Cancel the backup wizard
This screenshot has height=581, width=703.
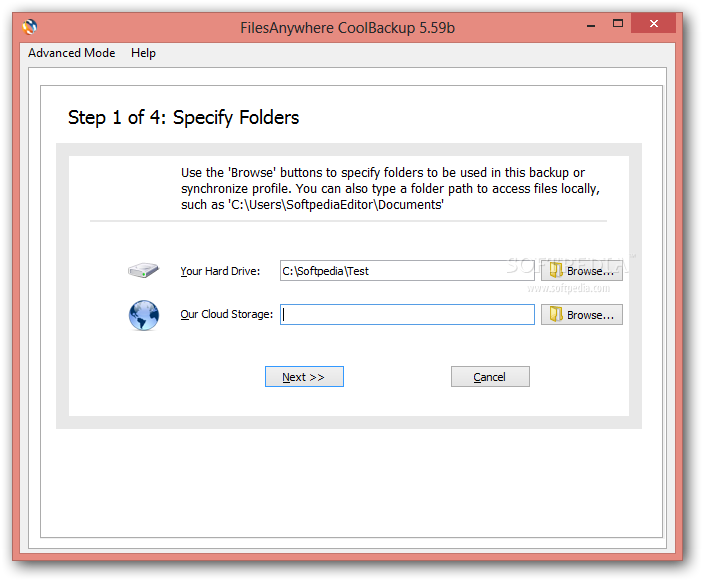[490, 377]
